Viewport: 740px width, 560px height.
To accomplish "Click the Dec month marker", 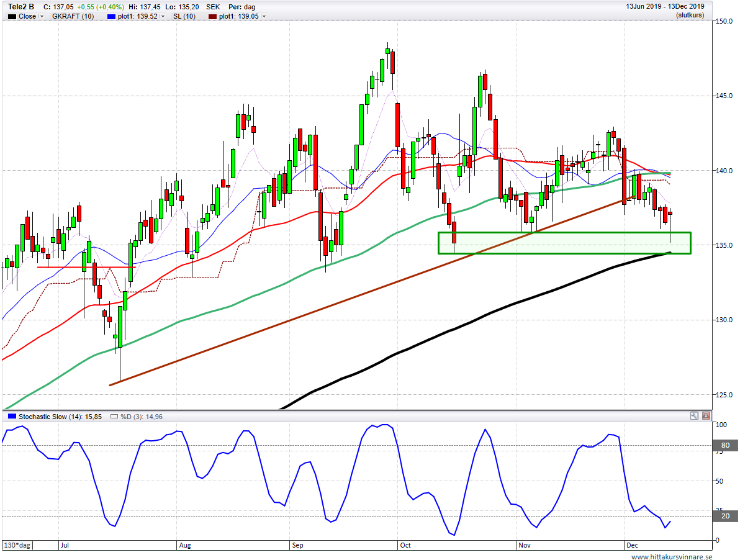I will point(632,545).
